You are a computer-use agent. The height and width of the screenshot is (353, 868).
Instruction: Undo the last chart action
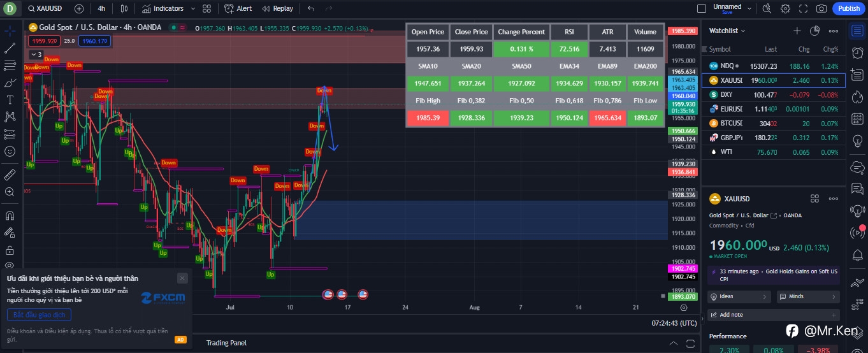(x=311, y=8)
